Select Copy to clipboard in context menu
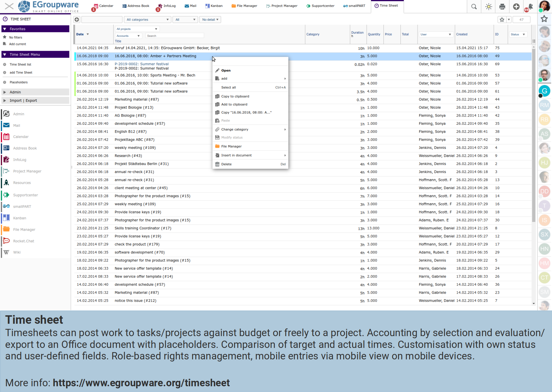Image resolution: width=552 pixels, height=392 pixels. tap(235, 96)
